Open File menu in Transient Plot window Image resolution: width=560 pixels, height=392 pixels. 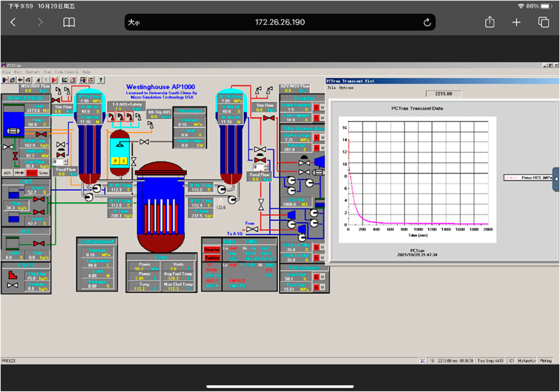(x=331, y=87)
